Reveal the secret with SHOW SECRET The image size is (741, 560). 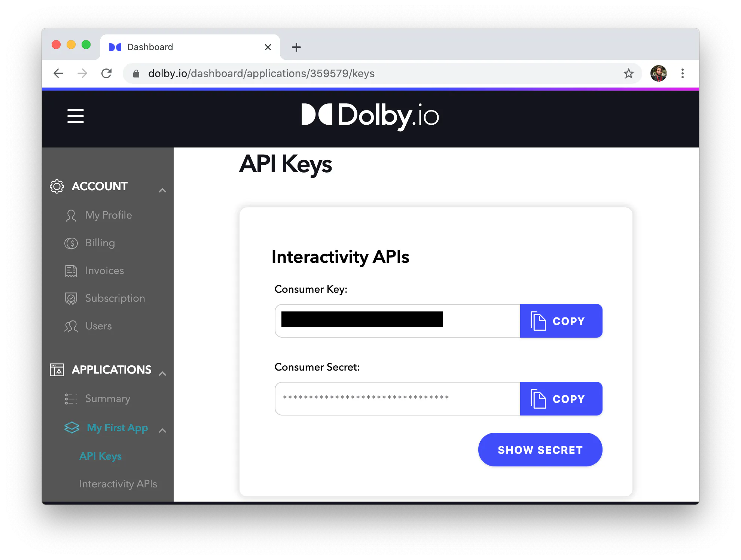pos(540,450)
